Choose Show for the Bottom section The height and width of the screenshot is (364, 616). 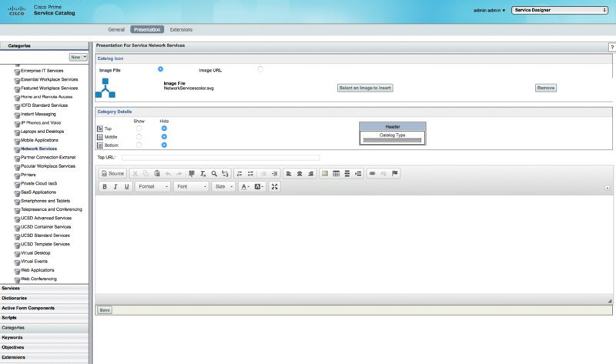coord(139,145)
